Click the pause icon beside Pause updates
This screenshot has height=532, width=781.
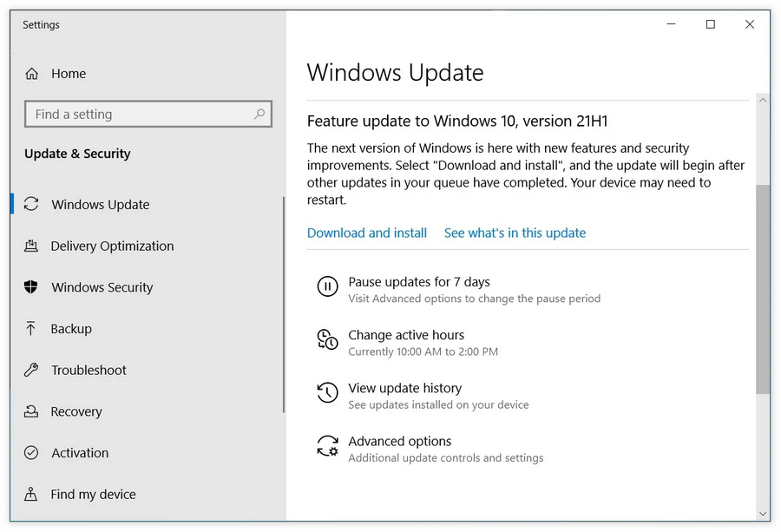[327, 287]
